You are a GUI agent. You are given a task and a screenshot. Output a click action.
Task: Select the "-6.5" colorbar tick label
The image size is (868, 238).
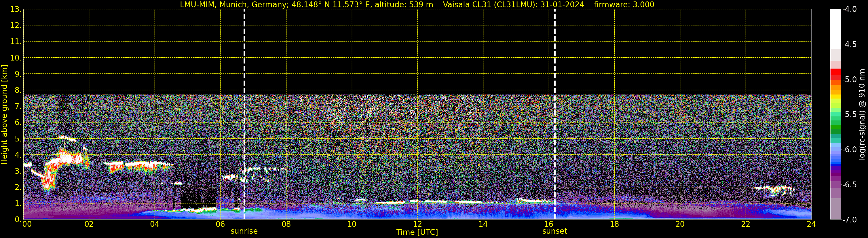850,184
